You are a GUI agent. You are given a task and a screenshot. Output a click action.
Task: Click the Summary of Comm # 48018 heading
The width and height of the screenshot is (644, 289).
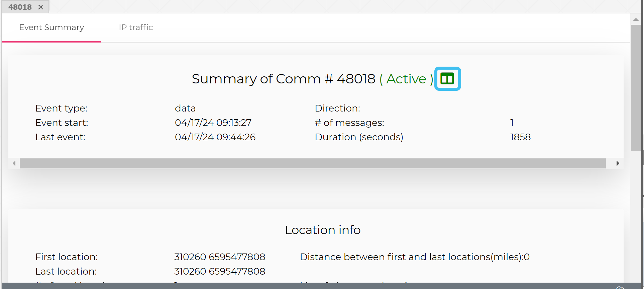point(284,79)
